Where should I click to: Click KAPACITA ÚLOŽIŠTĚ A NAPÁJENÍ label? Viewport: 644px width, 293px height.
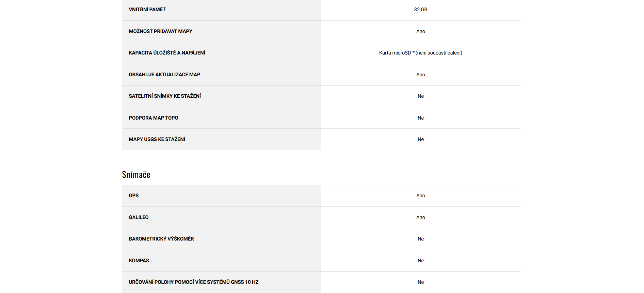tap(167, 53)
